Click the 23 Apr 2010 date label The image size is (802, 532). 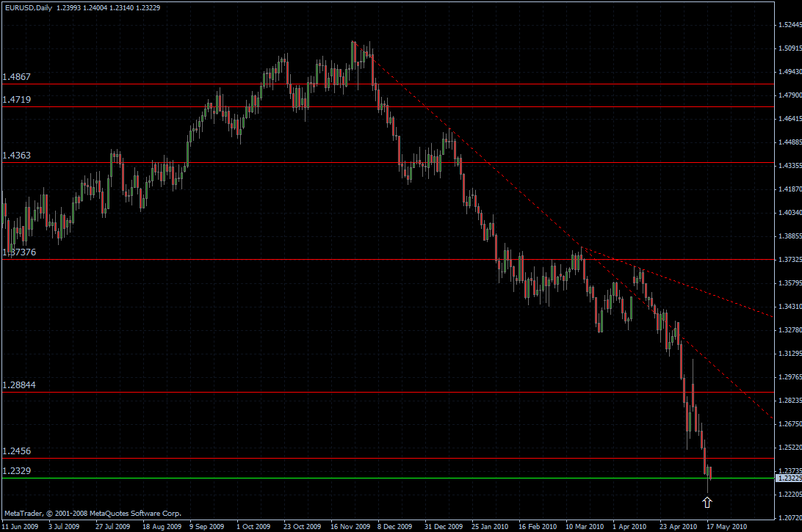click(678, 526)
